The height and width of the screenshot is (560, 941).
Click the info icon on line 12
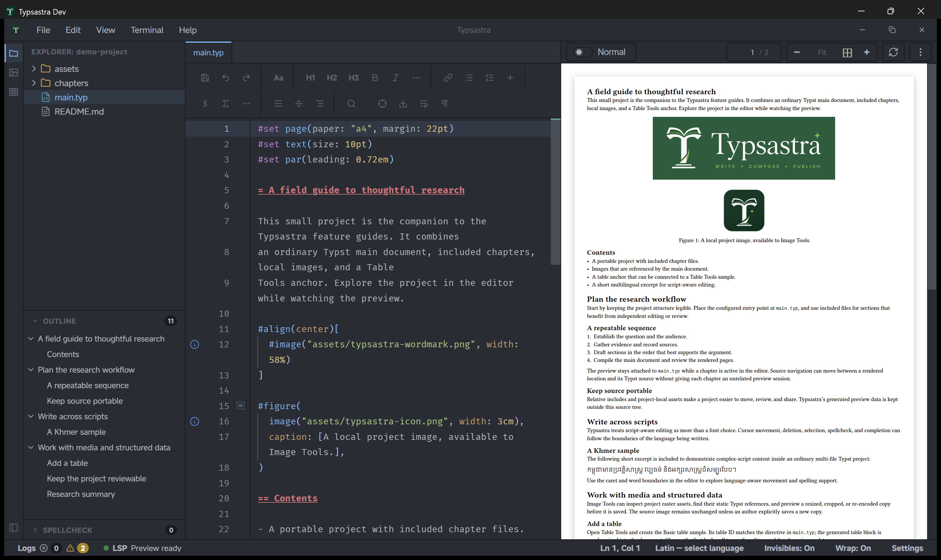[195, 344]
